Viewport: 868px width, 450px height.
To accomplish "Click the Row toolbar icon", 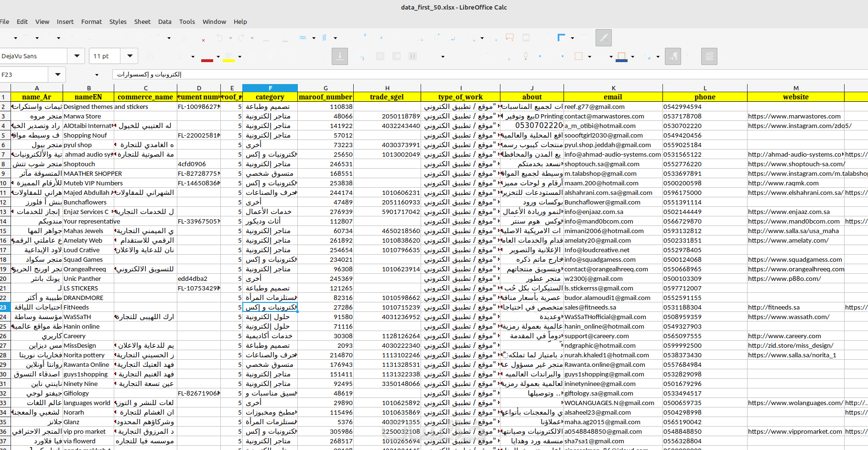I will point(303,38).
